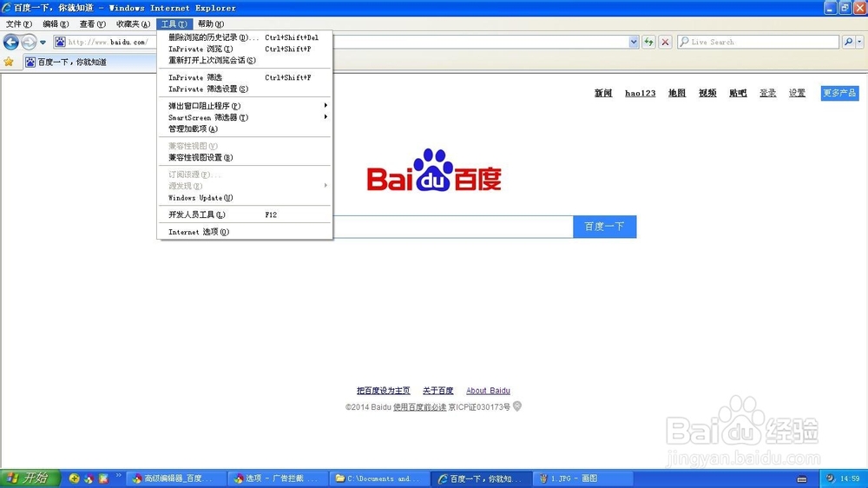
Task: Click the 开始 Start button
Action: (x=30, y=478)
